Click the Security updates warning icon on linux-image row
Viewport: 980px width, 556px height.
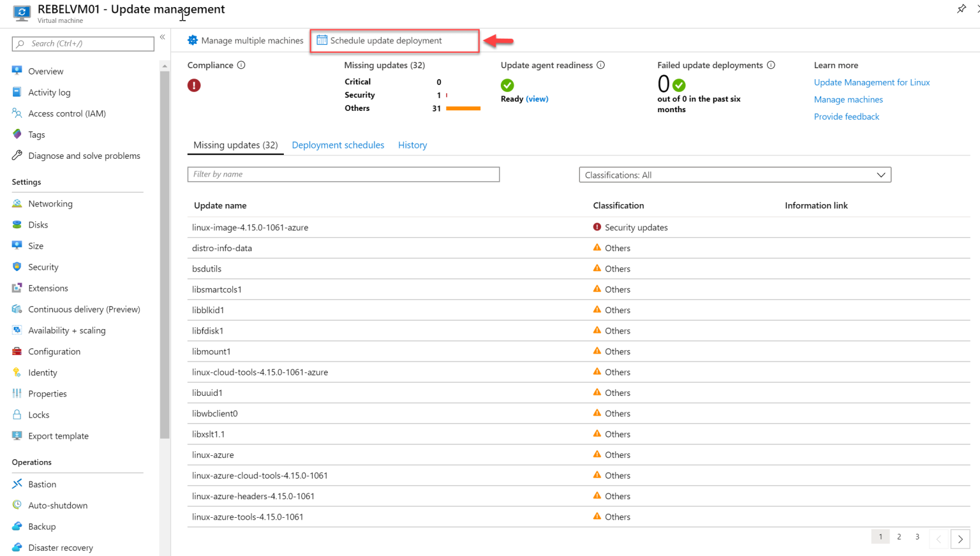(x=597, y=226)
